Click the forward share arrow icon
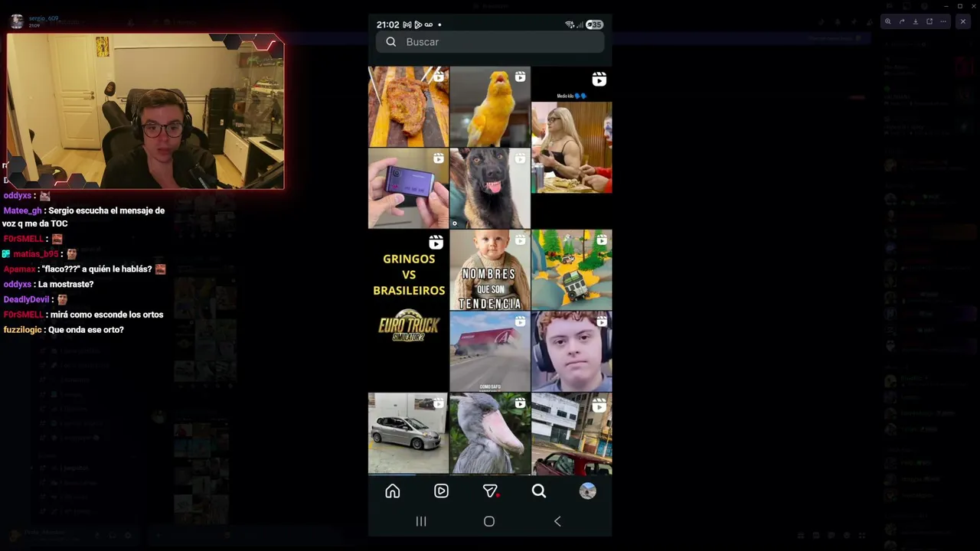The width and height of the screenshot is (980, 551). pos(902,21)
